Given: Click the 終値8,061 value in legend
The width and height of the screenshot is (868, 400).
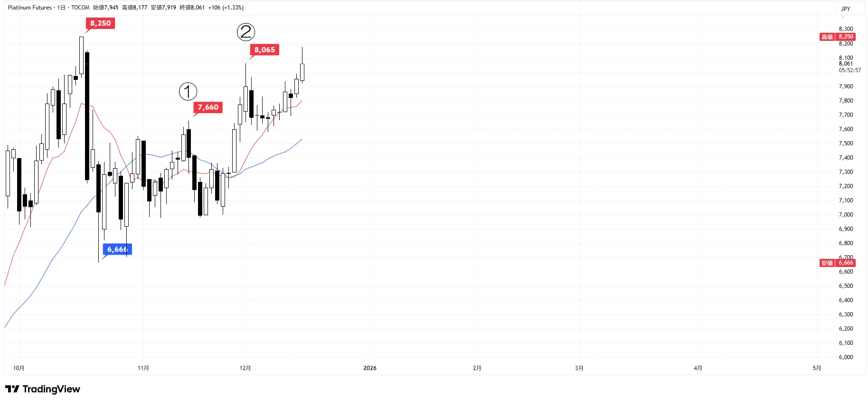Looking at the screenshot, I should (x=192, y=8).
